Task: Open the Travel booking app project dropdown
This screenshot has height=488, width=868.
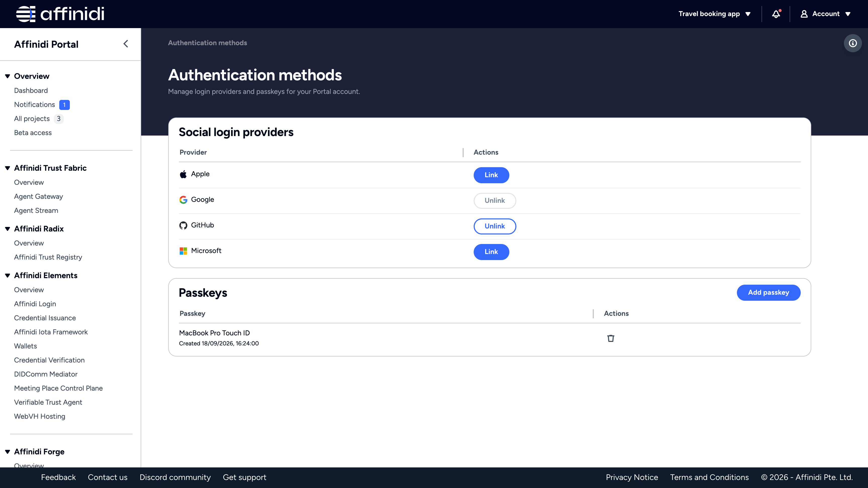Action: click(x=714, y=14)
